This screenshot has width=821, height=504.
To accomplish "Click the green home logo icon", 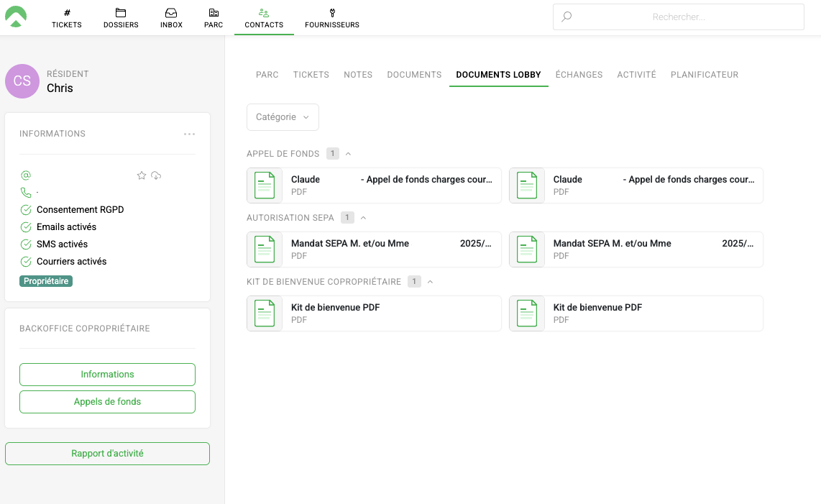I will [16, 17].
